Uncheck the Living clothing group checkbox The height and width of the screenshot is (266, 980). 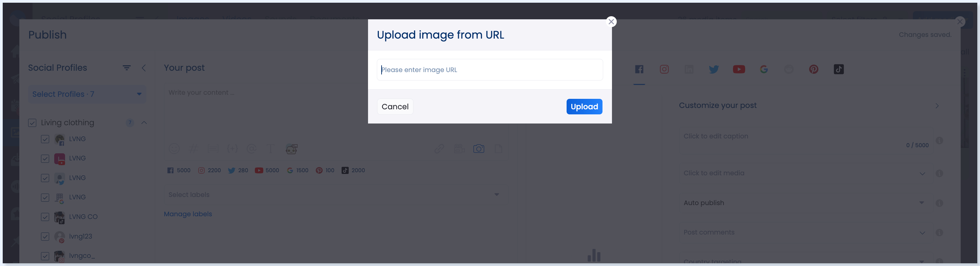tap(32, 123)
